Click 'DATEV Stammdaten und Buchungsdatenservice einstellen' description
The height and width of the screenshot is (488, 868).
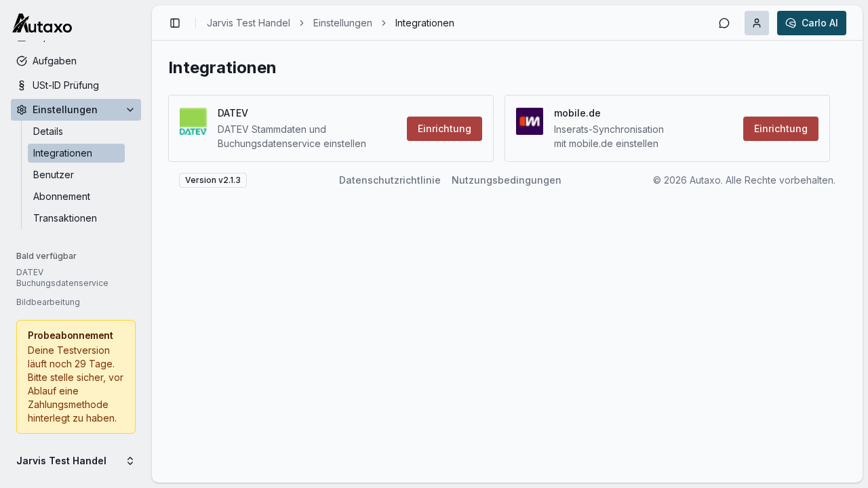(292, 136)
